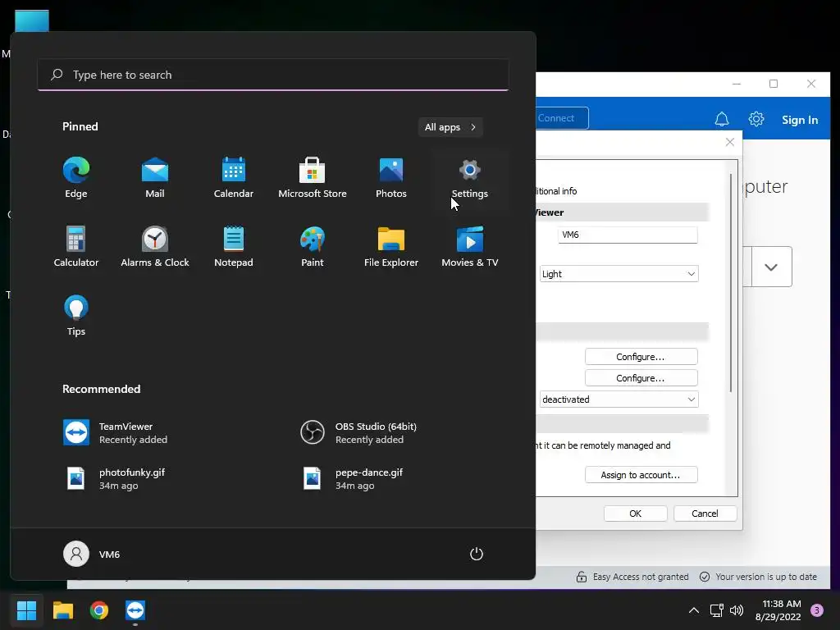840x630 pixels.
Task: Open the VM6 user account menu
Action: tap(92, 554)
